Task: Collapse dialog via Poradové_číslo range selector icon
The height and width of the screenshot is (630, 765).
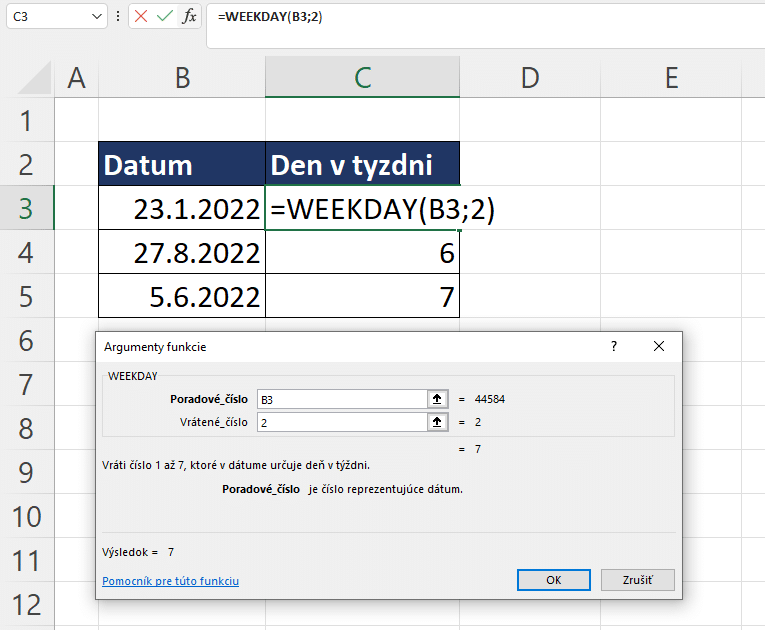Action: [437, 399]
